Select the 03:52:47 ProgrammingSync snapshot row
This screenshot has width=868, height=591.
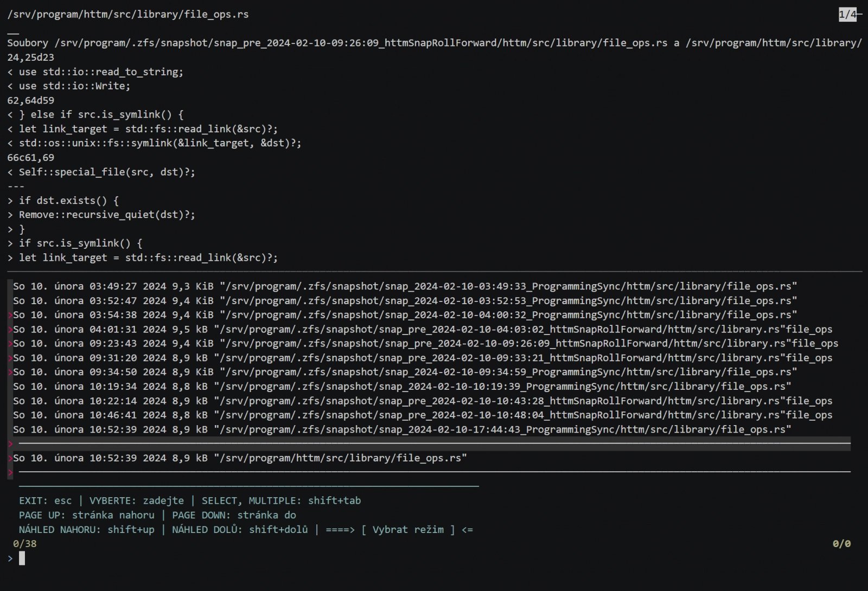pyautogui.click(x=404, y=300)
